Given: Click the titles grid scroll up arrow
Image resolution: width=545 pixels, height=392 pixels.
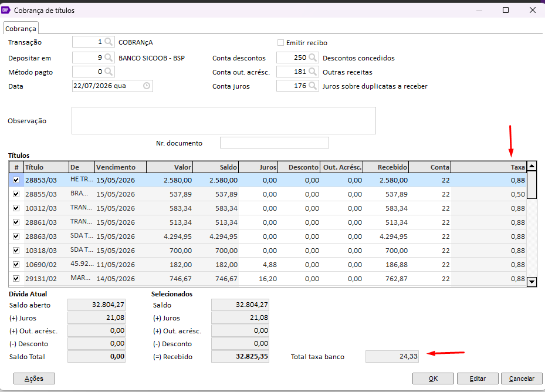Looking at the screenshot, I should point(532,166).
